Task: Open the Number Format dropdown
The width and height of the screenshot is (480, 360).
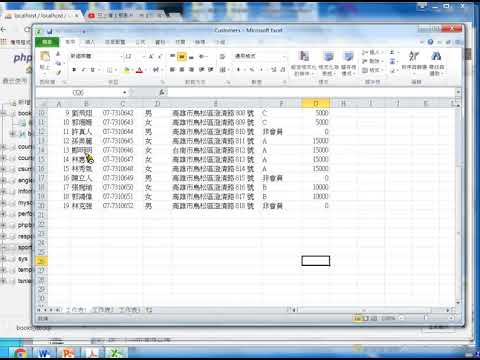Action: click(x=284, y=56)
